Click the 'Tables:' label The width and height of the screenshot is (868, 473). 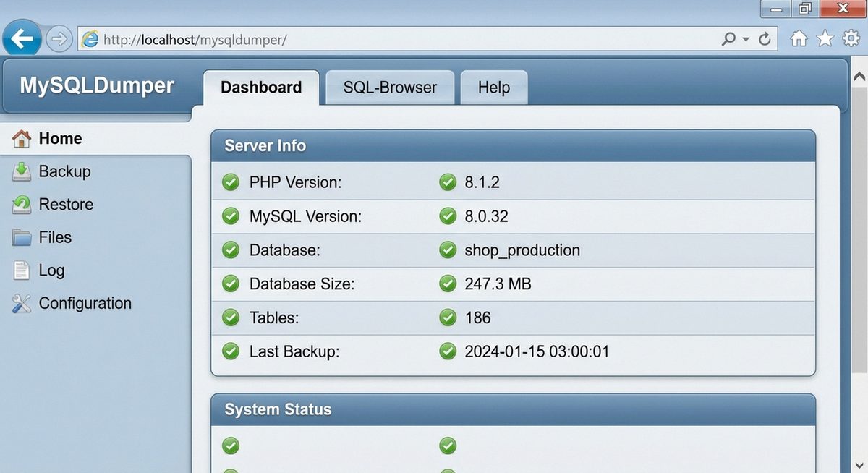coord(274,318)
